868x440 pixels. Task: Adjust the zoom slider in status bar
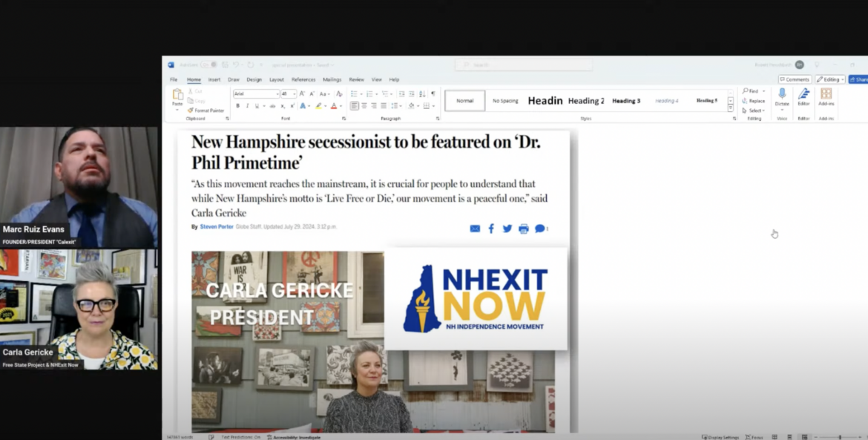click(838, 437)
